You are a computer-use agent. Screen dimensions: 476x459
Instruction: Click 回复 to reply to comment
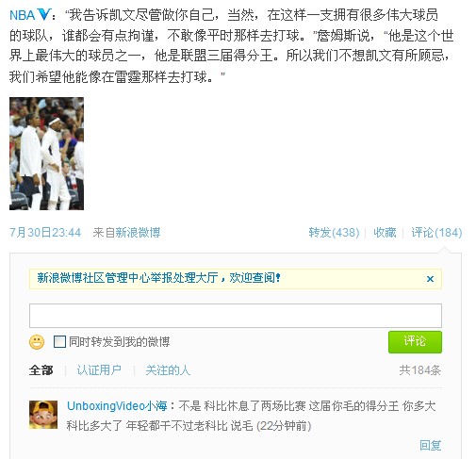431,445
